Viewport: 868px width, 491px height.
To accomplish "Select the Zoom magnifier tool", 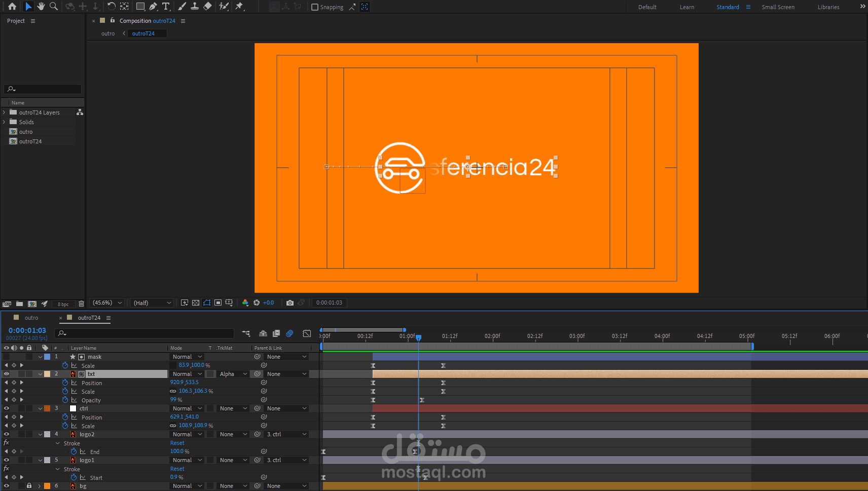I will click(53, 7).
